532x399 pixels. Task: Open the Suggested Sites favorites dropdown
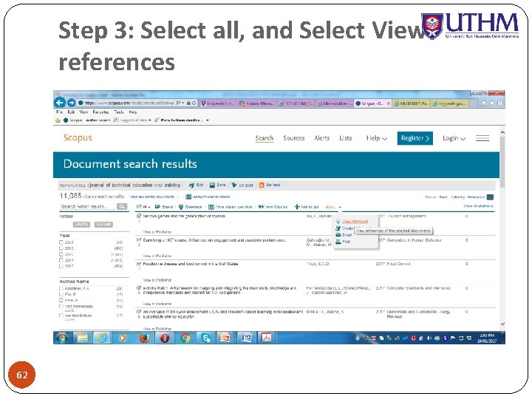(149, 120)
